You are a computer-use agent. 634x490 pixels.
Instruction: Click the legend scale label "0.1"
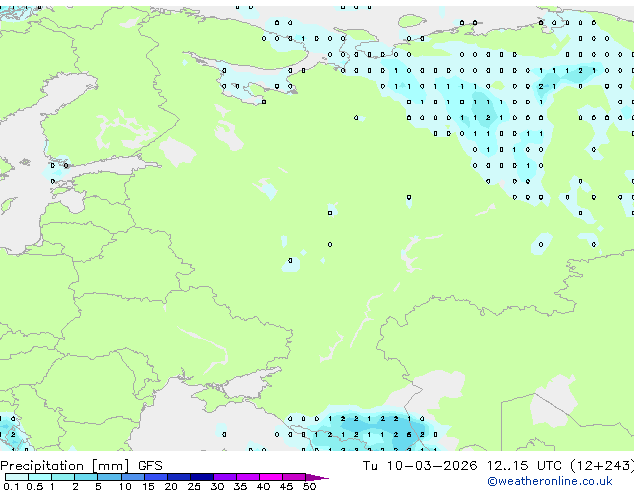(11, 486)
